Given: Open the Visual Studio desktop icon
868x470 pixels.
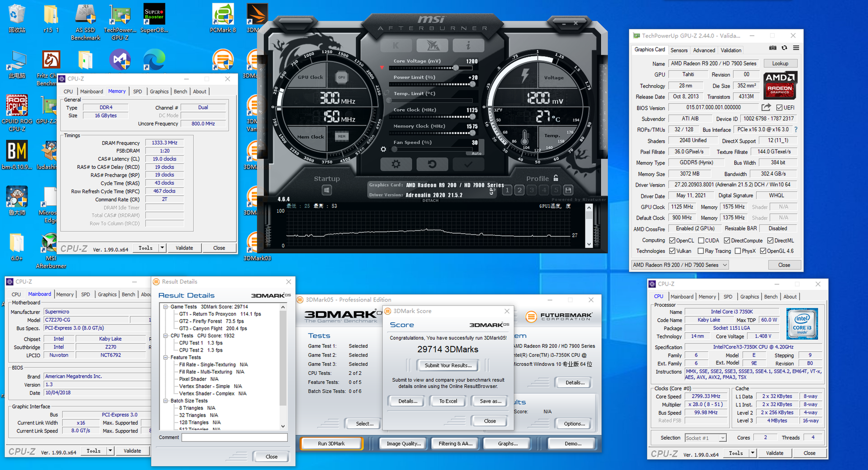Looking at the screenshot, I should 120,60.
